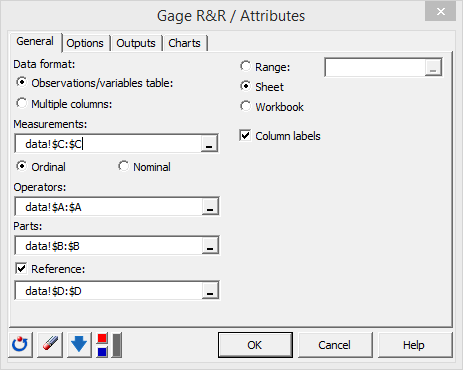Choose Ordinal measurement type
Screen dimensions: 463x370
point(41,166)
